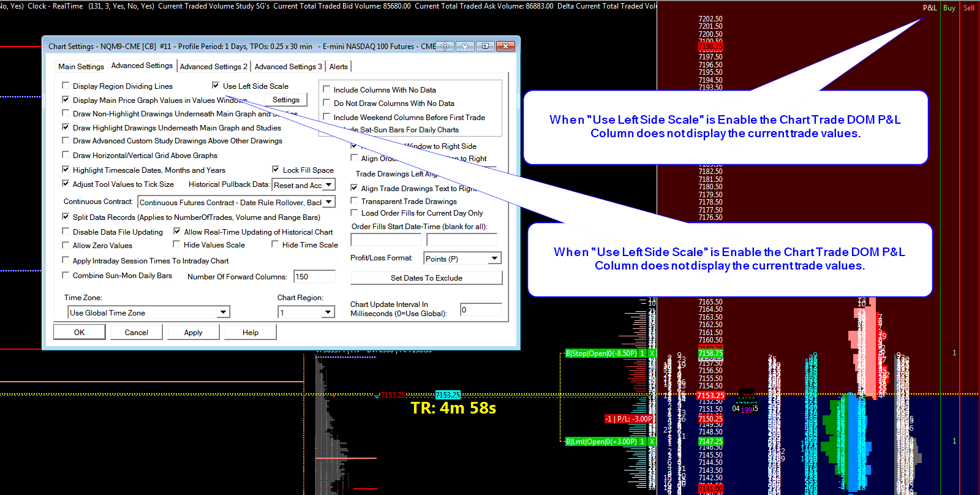Go to the Advanced Settings 3 tab
Screen dimensions: 980x495
point(288,66)
